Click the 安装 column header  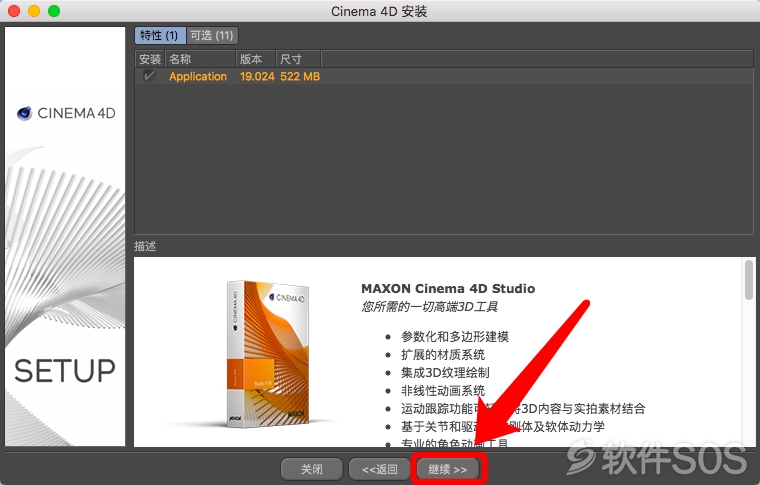(150, 59)
